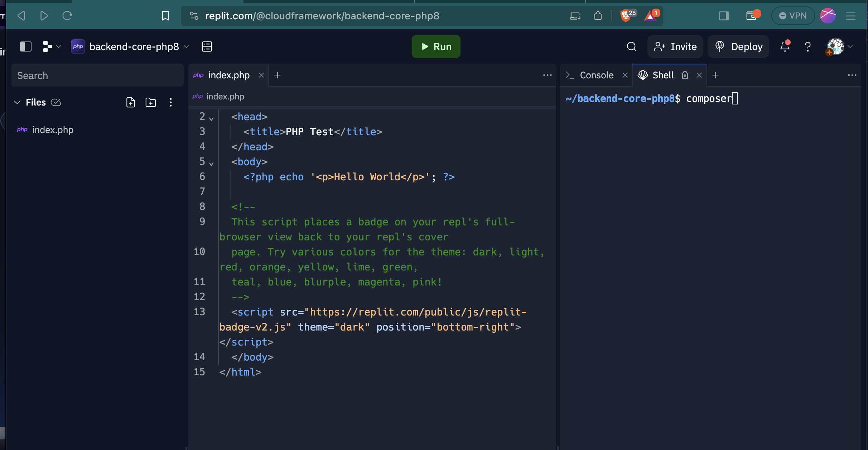Place cursor on the title PHP Test line
The width and height of the screenshot is (868, 450).
click(x=313, y=132)
